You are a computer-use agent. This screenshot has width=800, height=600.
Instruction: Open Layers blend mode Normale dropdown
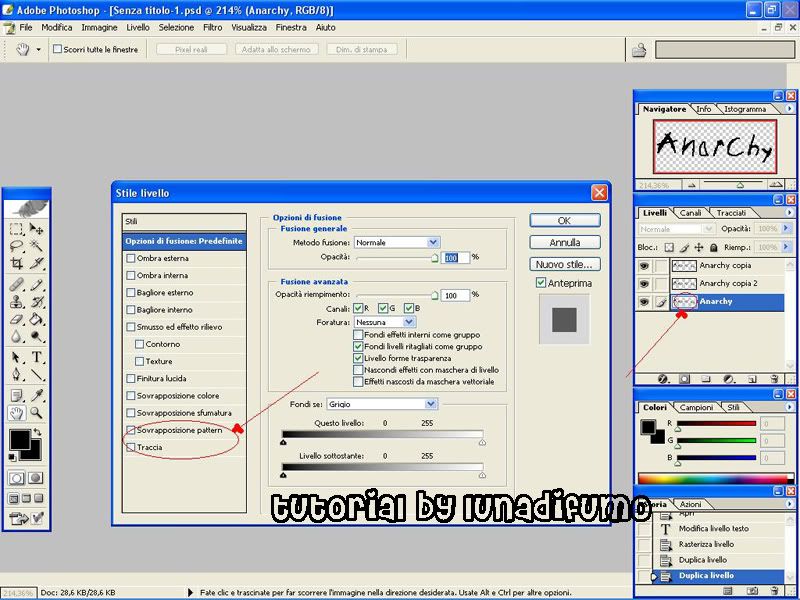676,229
